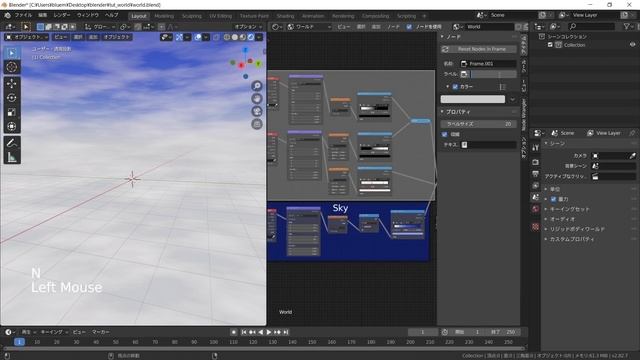Toggle viewport overlays button

click(198, 37)
